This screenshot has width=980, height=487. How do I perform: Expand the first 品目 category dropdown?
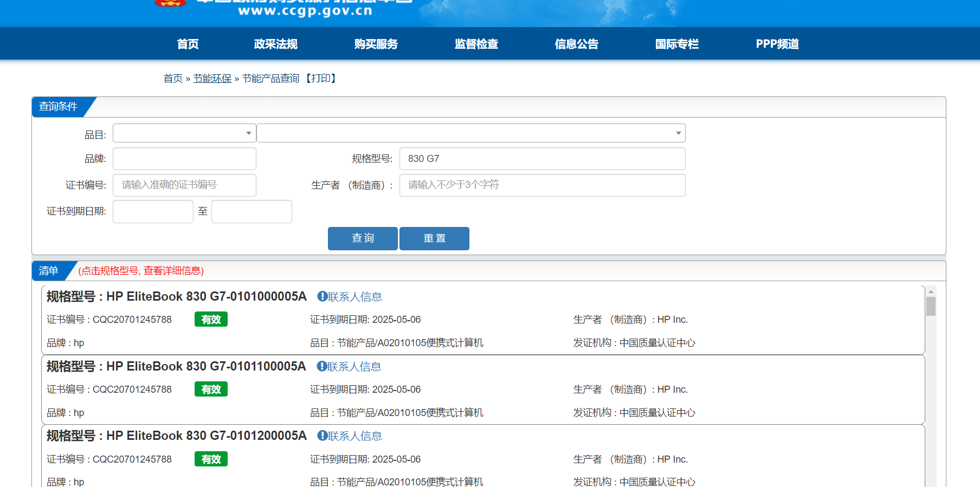184,133
